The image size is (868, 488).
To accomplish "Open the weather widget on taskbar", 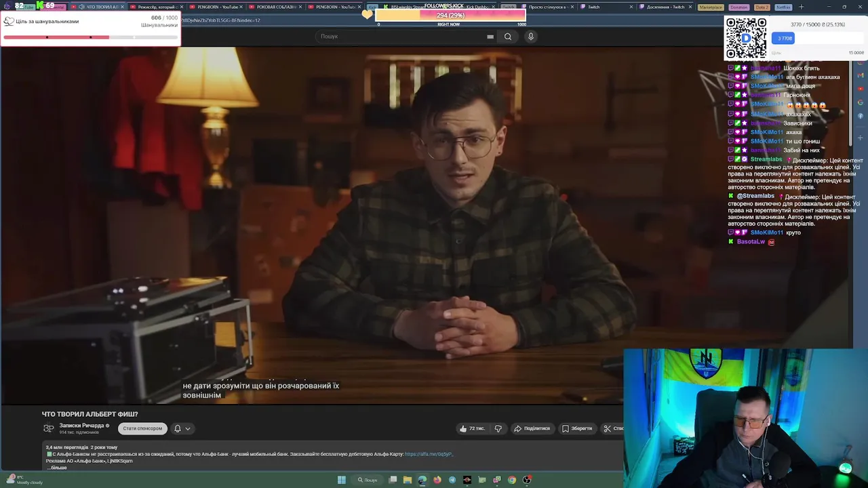I will pos(24,480).
